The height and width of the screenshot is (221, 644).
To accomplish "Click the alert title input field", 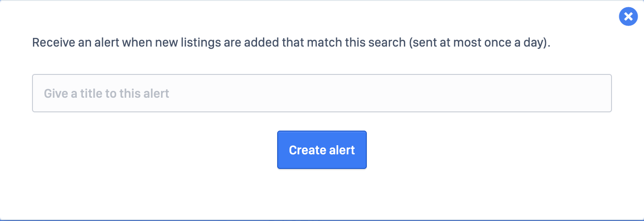I will click(322, 93).
